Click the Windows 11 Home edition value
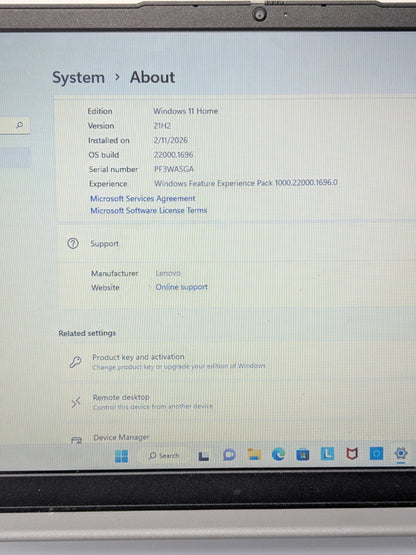The image size is (416, 555). [186, 111]
